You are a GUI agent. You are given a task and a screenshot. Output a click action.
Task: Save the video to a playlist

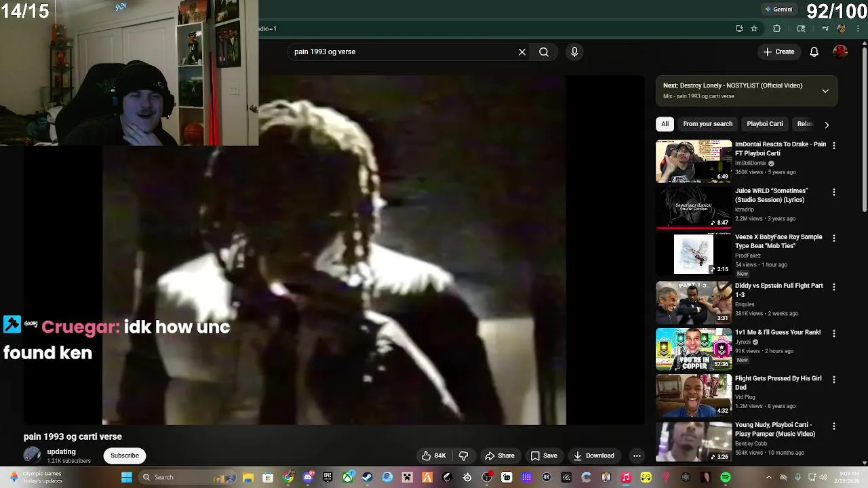coord(544,455)
